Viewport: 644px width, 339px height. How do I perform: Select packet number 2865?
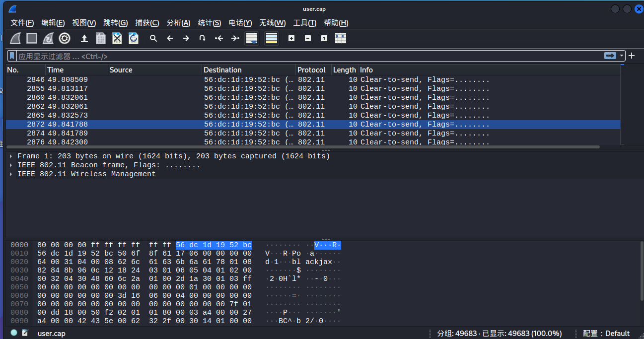[313, 115]
